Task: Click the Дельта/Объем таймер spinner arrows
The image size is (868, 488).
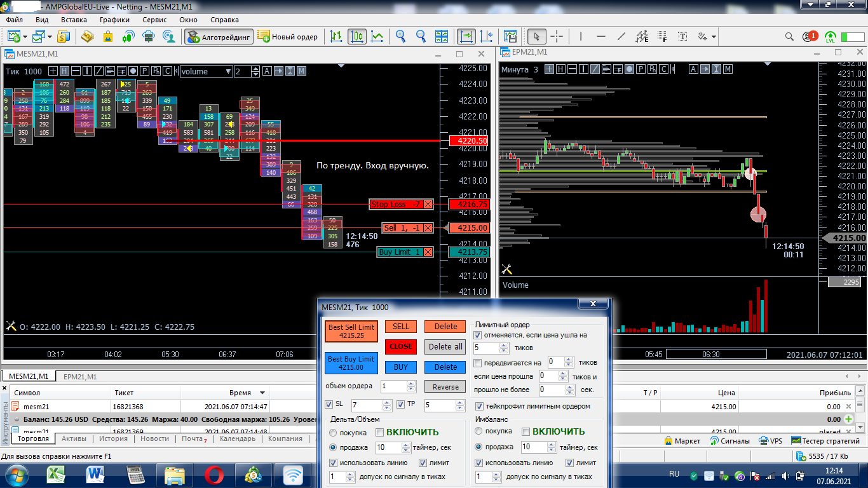Action: tap(405, 448)
